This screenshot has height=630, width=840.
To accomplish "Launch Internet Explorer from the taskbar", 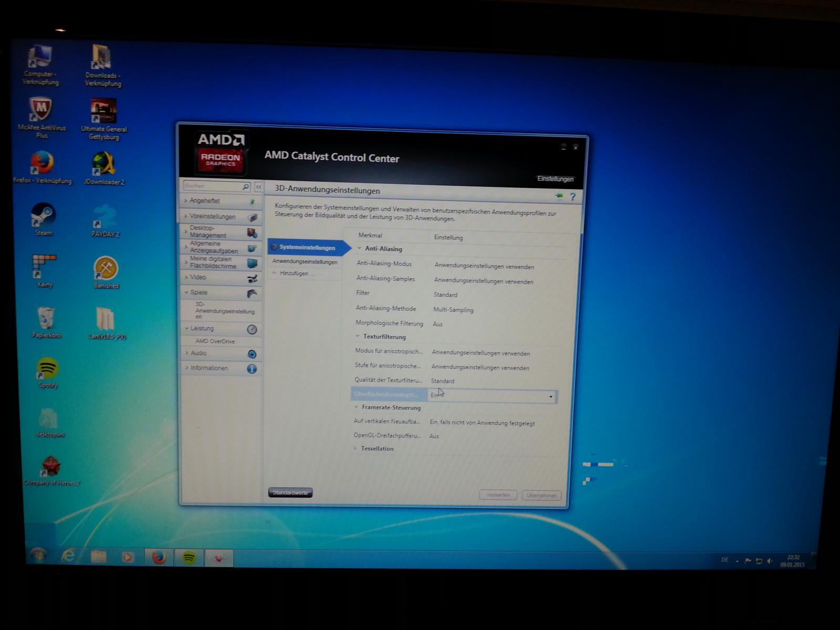I will pos(68,556).
